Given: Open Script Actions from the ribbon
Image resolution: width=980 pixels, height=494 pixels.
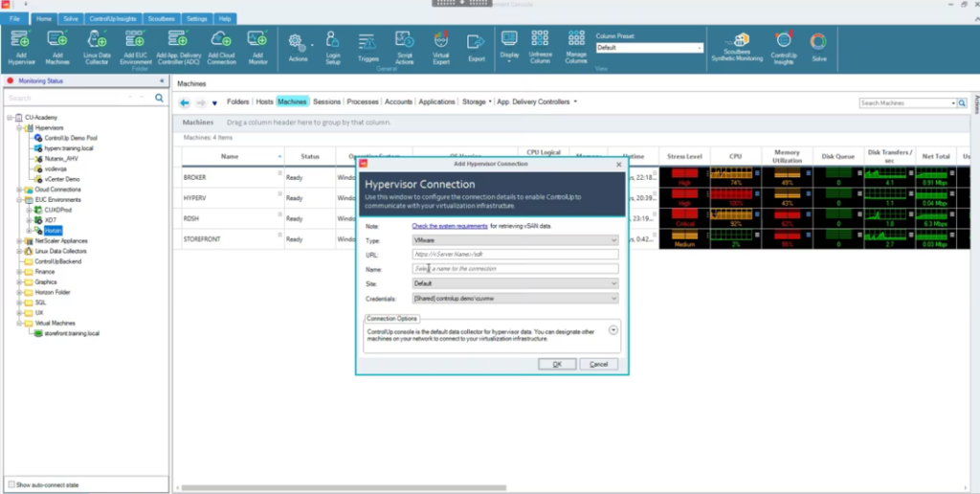Looking at the screenshot, I should tap(405, 48).
